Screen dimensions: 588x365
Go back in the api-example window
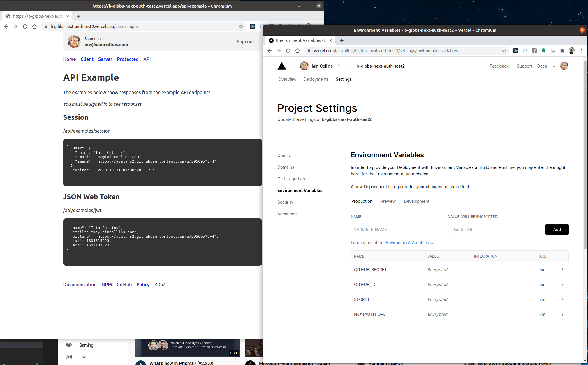coord(6,27)
